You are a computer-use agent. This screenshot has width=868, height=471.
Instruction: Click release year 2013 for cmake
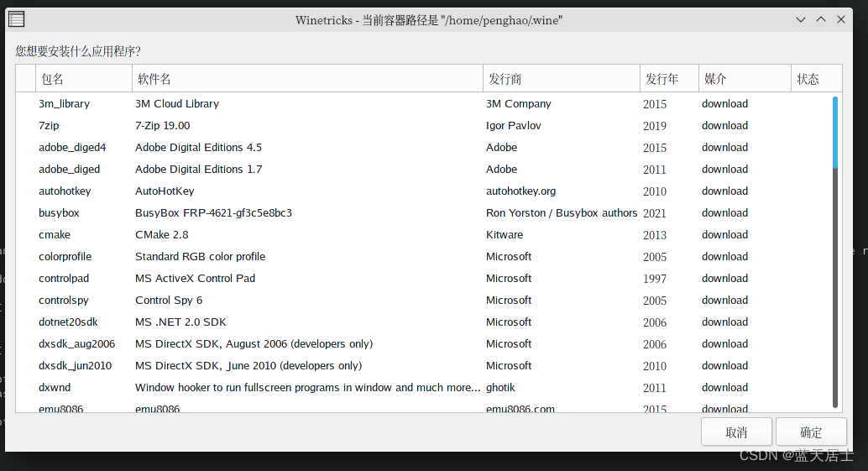tap(654, 235)
